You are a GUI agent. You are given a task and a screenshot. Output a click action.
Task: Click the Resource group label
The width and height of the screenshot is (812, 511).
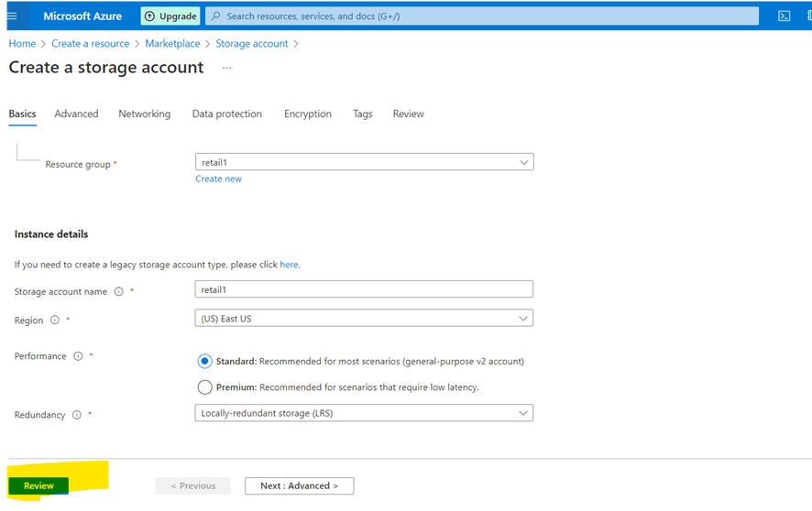click(x=78, y=165)
